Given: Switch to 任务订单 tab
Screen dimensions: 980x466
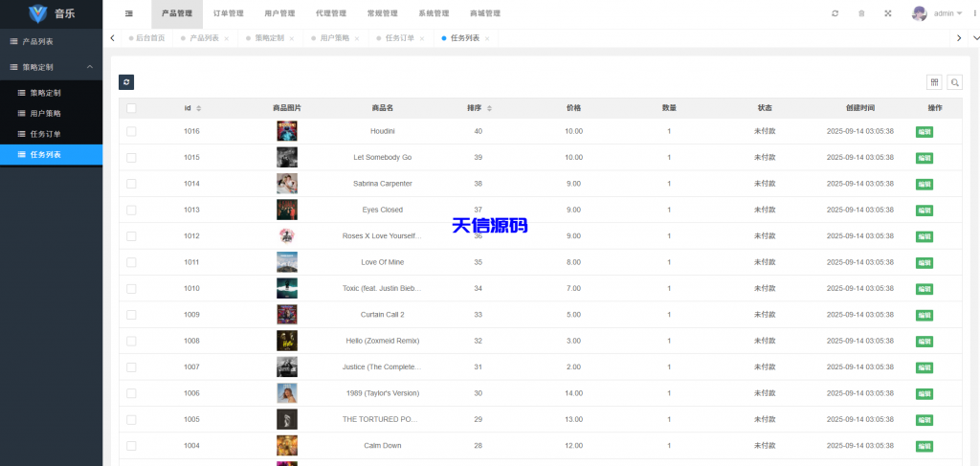Looking at the screenshot, I should click(x=400, y=38).
